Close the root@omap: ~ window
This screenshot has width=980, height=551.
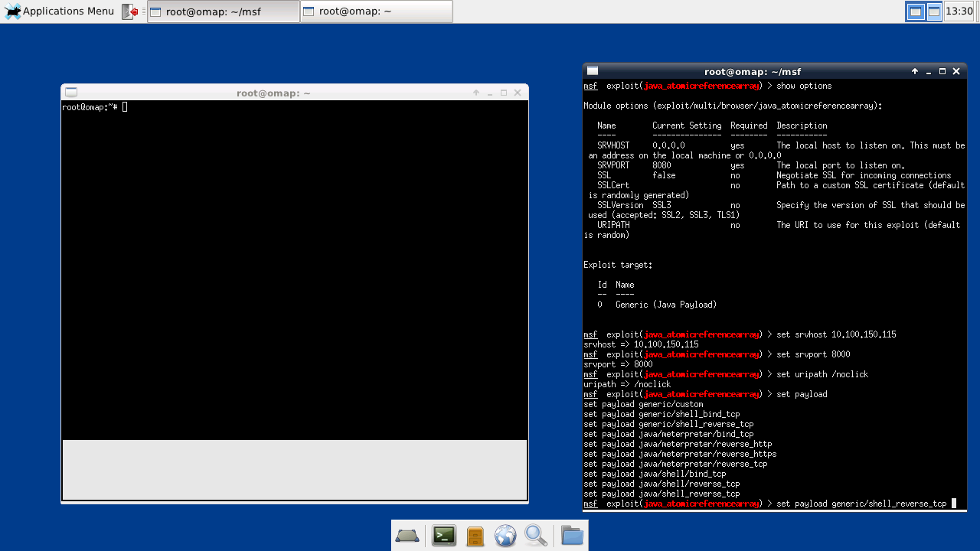coord(518,93)
